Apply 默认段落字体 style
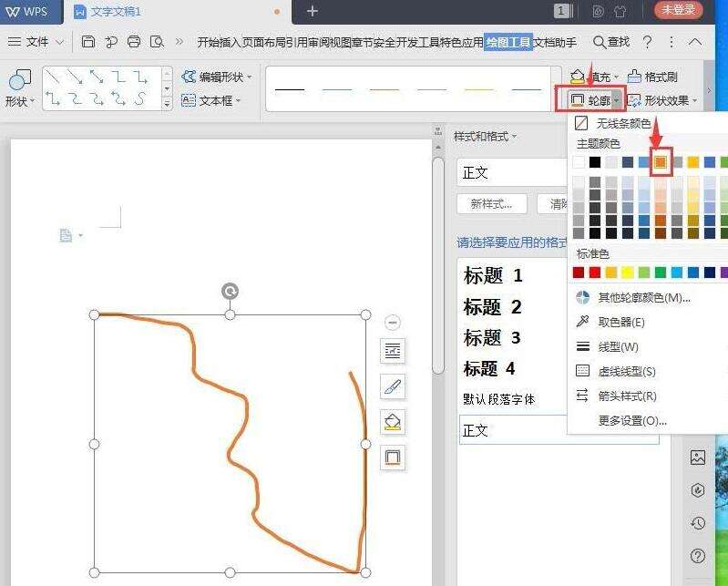728x586 pixels. 499,399
